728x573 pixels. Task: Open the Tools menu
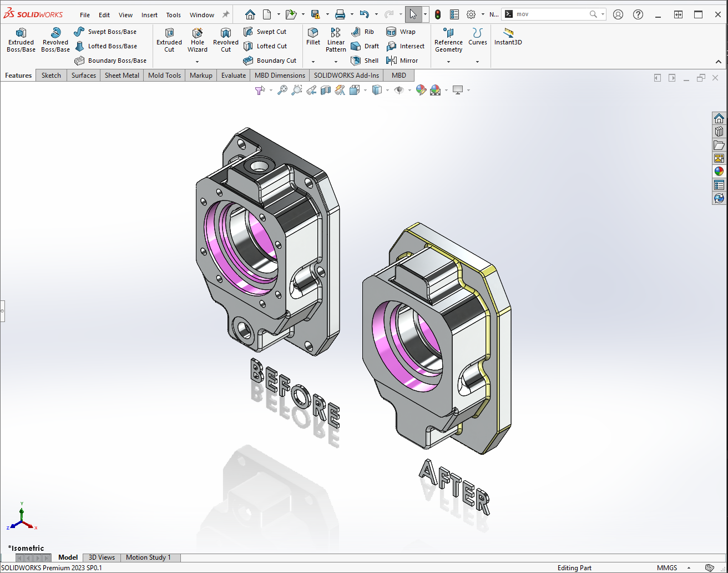tap(174, 15)
